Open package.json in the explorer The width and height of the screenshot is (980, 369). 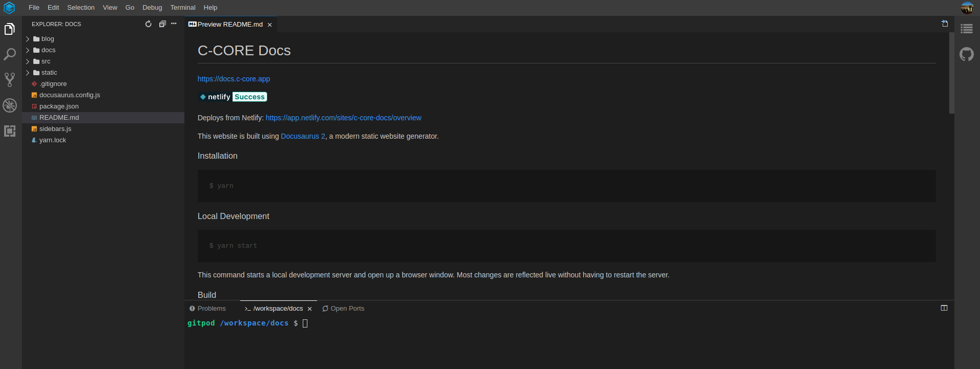pos(59,106)
